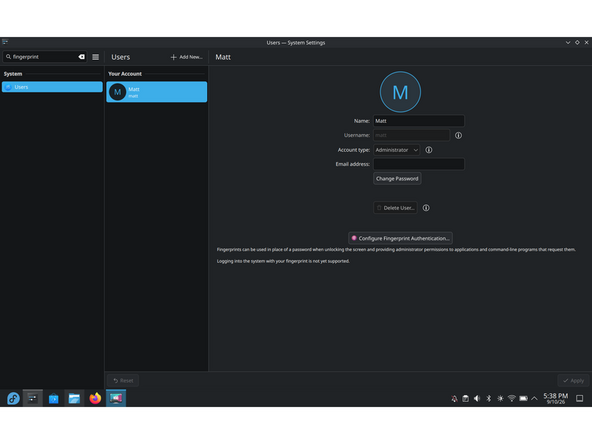This screenshot has width=592, height=444.
Task: Select Users in the System sidebar
Action: pyautogui.click(x=52, y=87)
